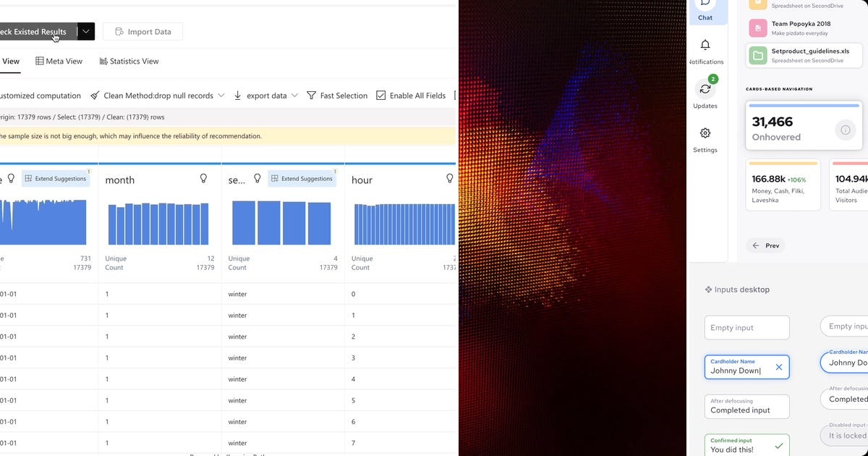Toggle the lightbulb on month column
This screenshot has height=456, width=868.
click(x=203, y=179)
